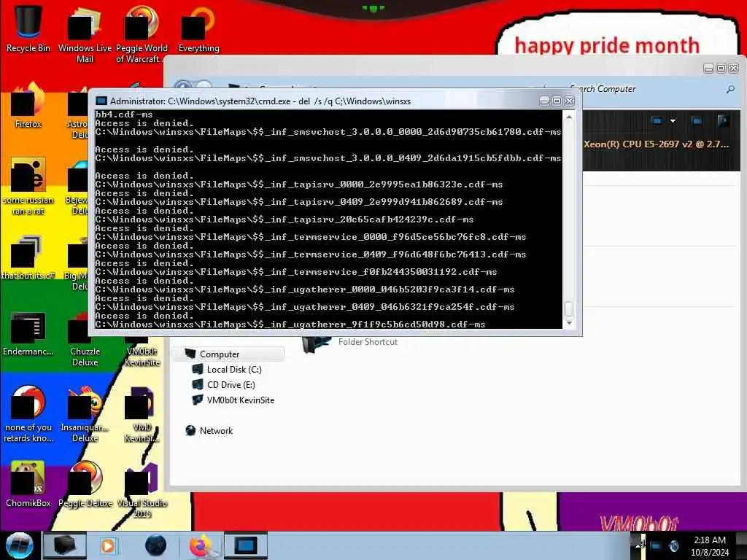Open the Explorer window button on the taskbar
Screen dimensions: 747x560
pyautogui.click(x=65, y=545)
